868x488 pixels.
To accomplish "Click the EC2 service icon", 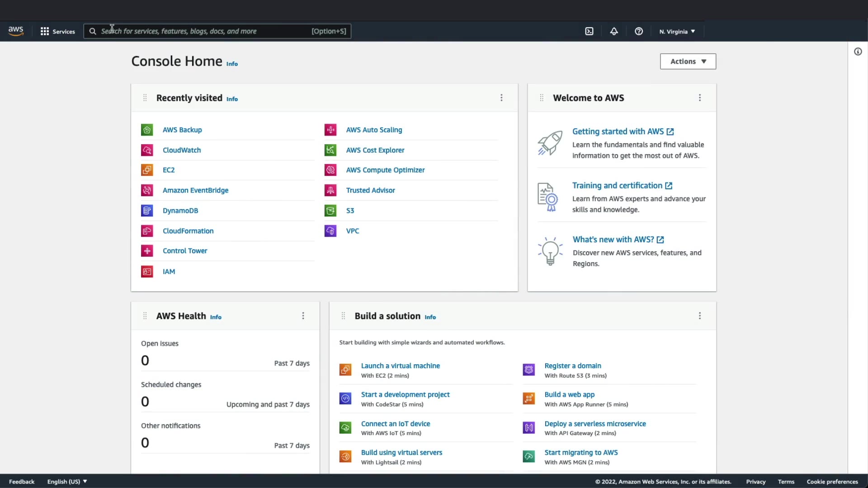I will [x=147, y=170].
